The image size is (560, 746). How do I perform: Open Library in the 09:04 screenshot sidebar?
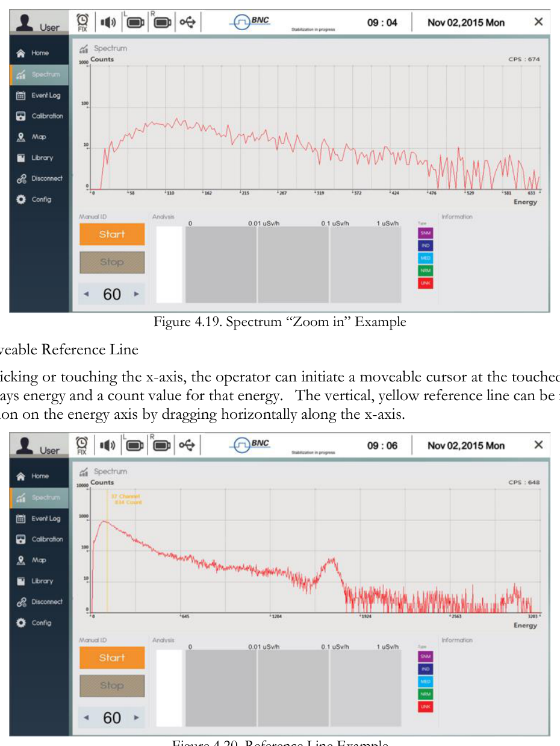[x=39, y=158]
